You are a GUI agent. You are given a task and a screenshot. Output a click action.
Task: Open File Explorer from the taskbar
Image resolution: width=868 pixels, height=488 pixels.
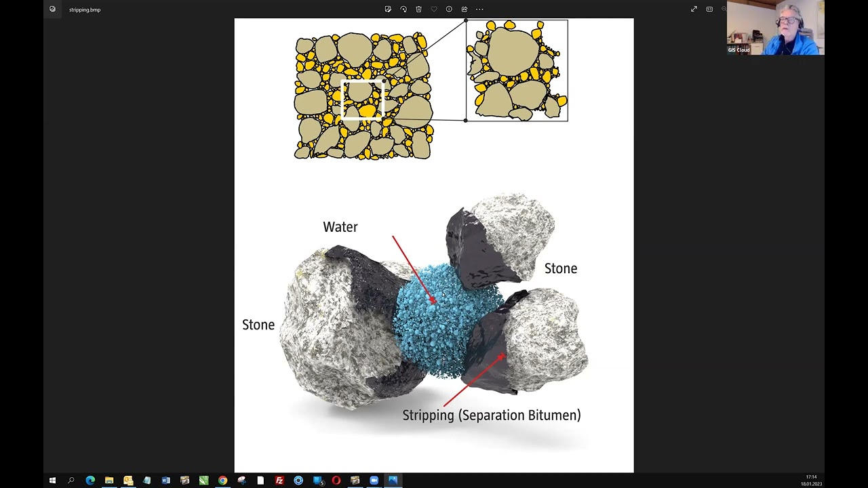click(x=109, y=481)
